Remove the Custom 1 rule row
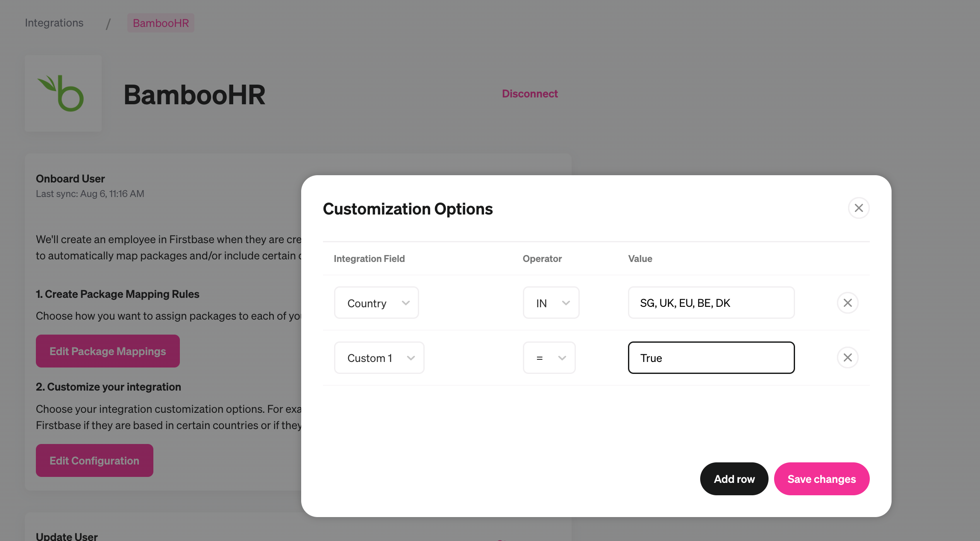 (x=848, y=358)
